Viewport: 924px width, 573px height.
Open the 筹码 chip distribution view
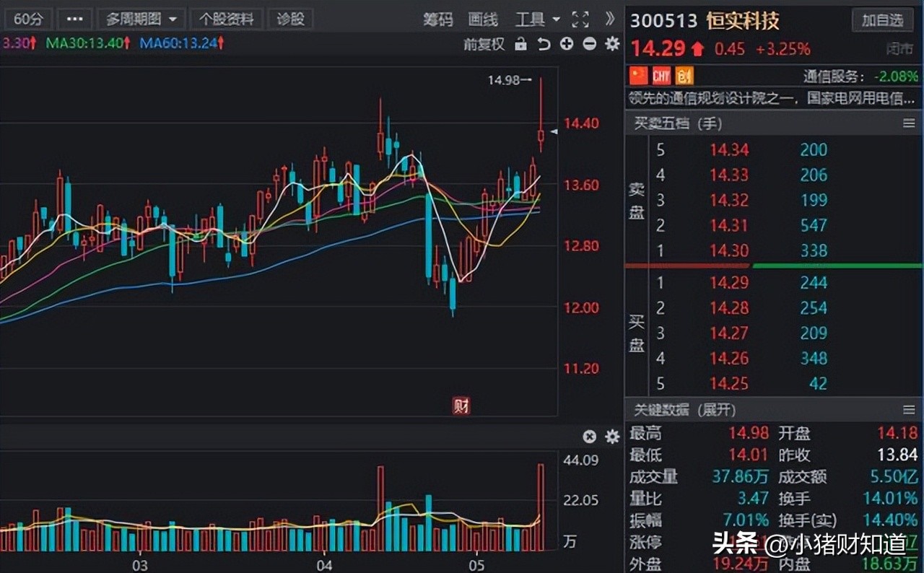(x=439, y=19)
